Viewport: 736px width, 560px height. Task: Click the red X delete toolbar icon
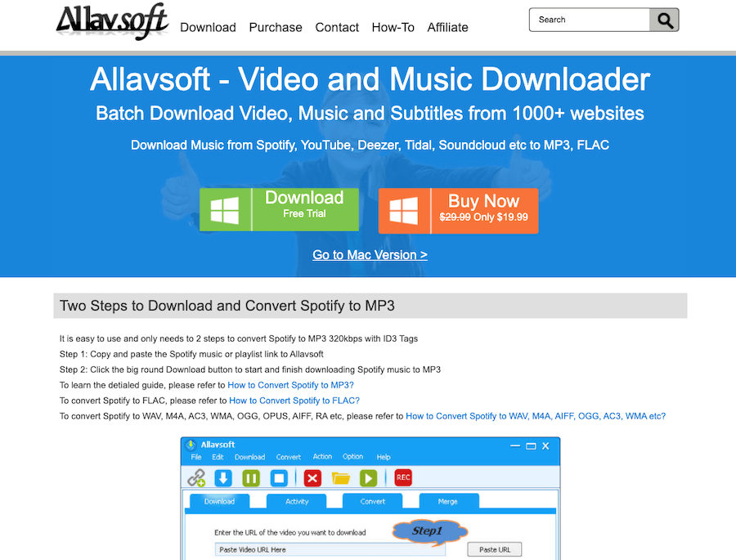[312, 478]
